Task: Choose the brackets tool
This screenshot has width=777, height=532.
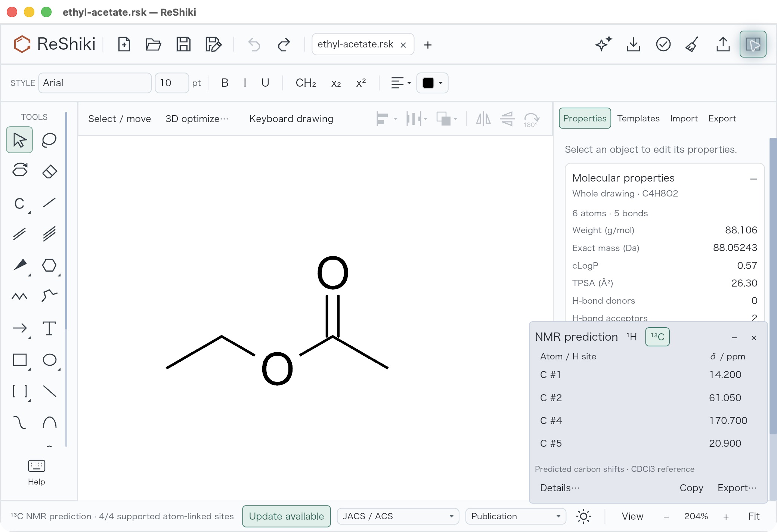Action: [19, 392]
